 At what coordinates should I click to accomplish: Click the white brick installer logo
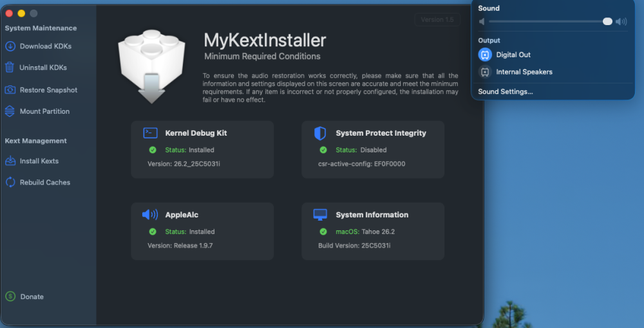151,66
